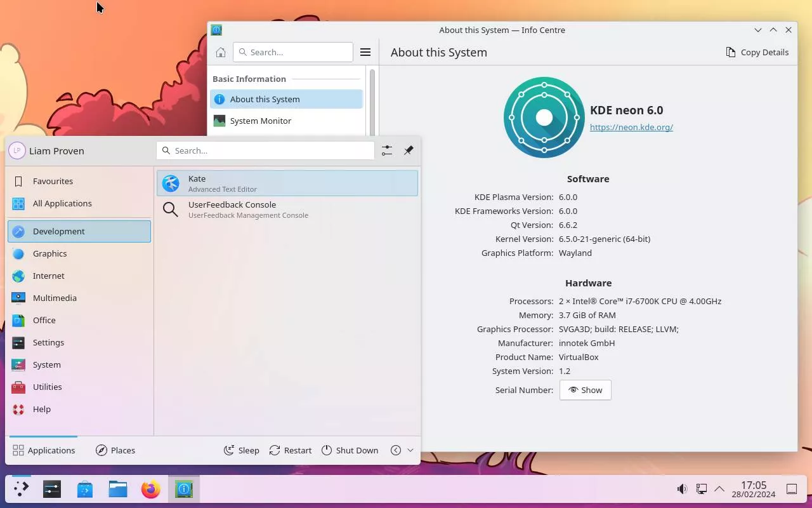The height and width of the screenshot is (508, 812).
Task: Open Discover software center in taskbar
Action: tap(85, 489)
